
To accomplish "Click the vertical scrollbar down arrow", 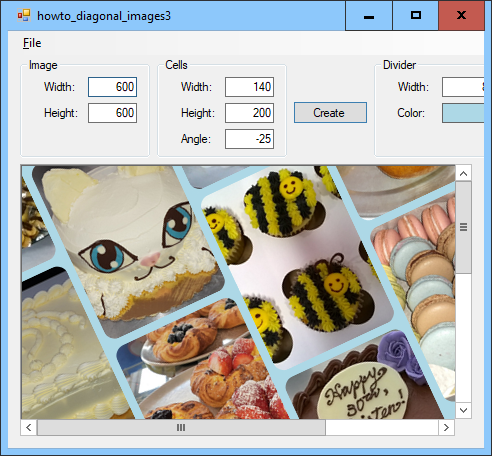I will point(463,410).
